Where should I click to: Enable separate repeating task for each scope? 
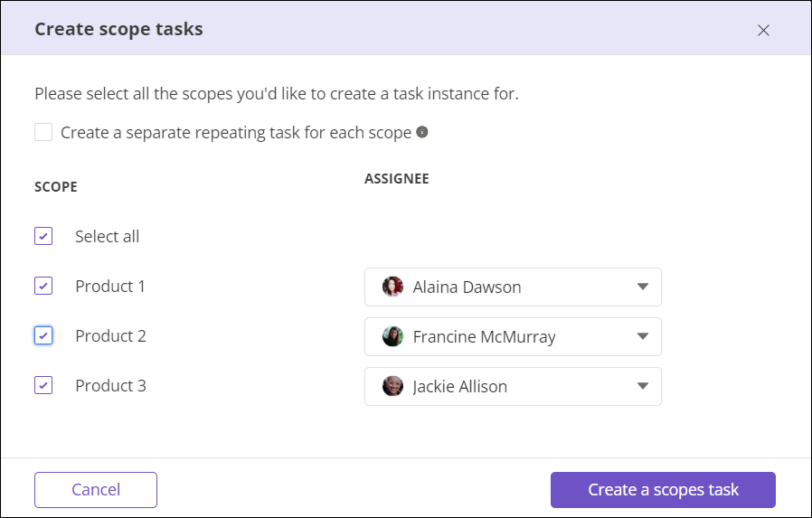pos(43,132)
